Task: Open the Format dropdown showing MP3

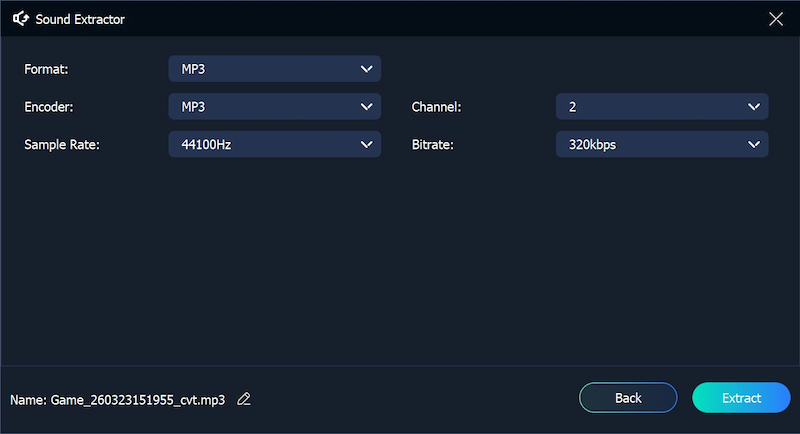Action: click(274, 69)
